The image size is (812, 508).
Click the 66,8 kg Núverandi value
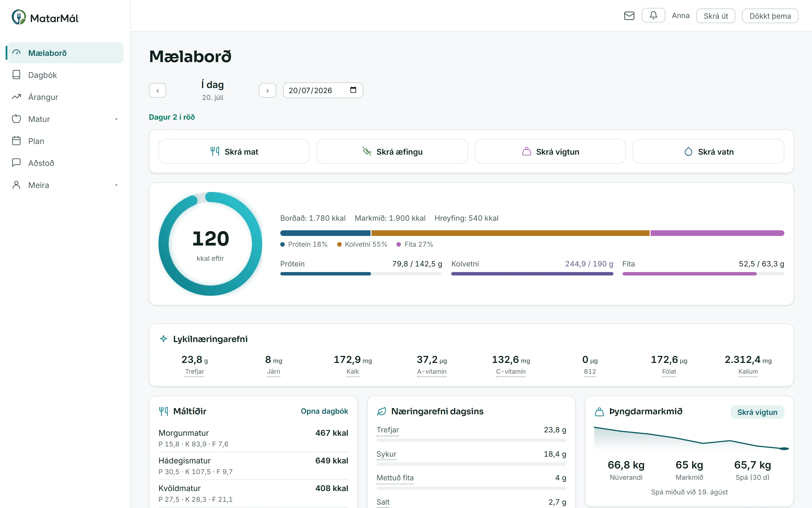click(626, 465)
